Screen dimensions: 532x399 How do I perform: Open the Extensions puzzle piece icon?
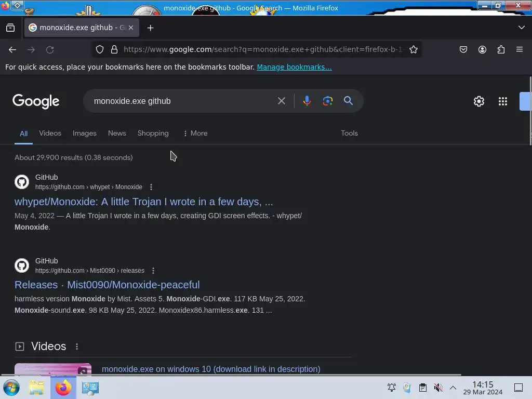click(501, 49)
